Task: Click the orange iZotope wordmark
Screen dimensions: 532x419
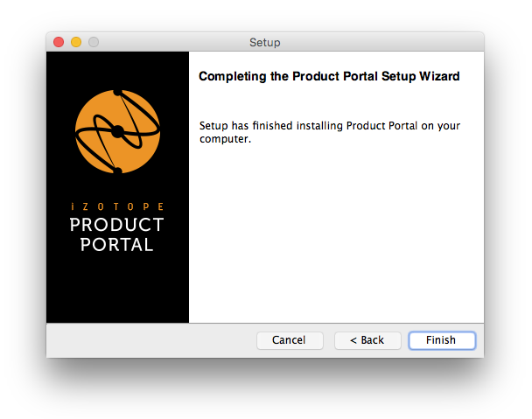Action: (117, 206)
